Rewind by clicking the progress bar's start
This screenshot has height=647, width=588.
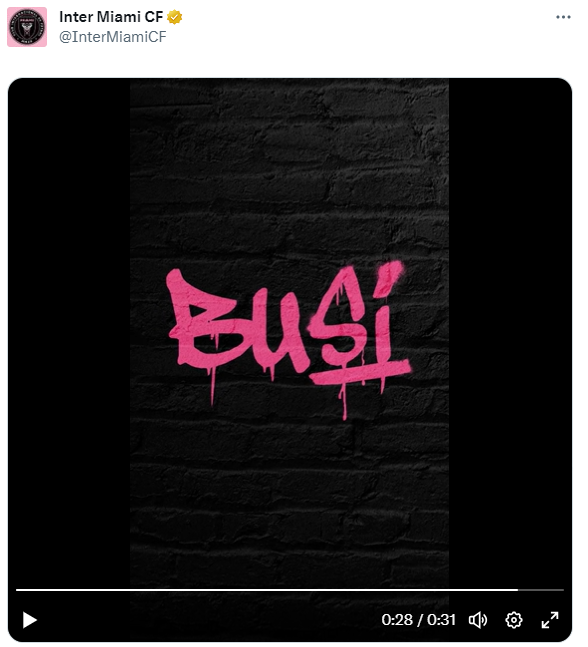pyautogui.click(x=18, y=590)
